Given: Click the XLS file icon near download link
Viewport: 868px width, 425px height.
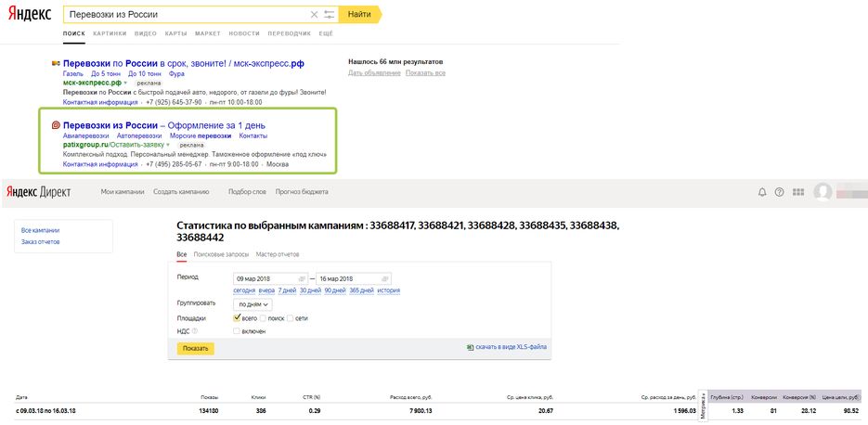Looking at the screenshot, I should click(x=470, y=348).
